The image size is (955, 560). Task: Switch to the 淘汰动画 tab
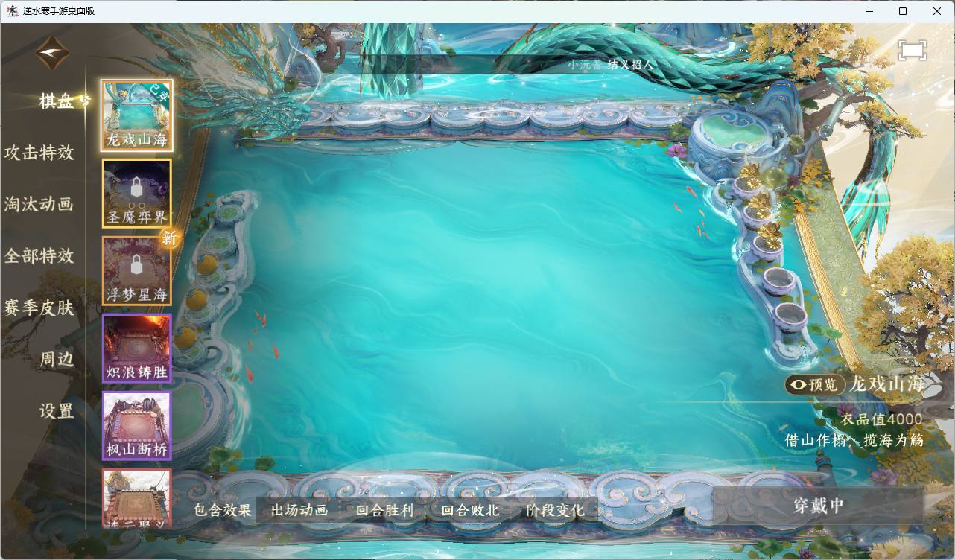39,204
